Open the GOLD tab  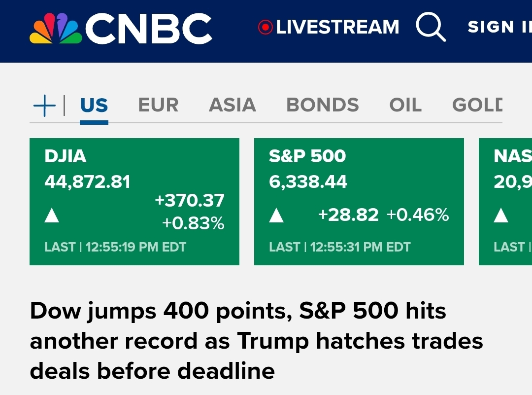[x=477, y=105]
